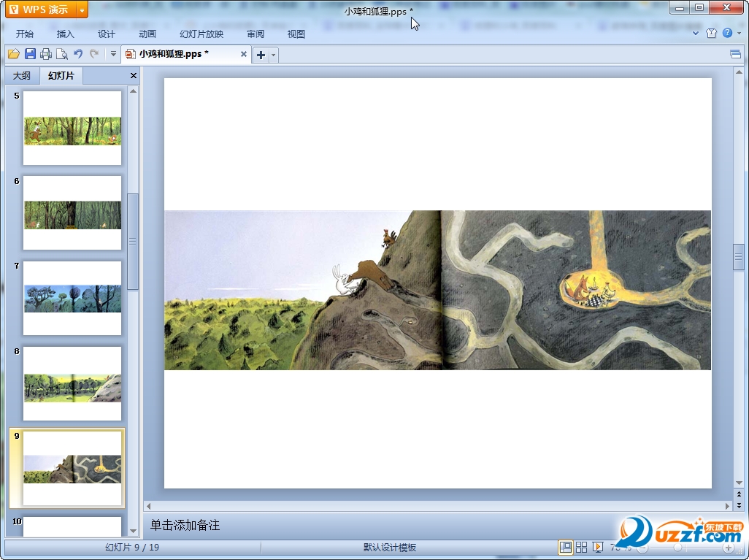Select slide 8 meadow thumbnail

(72, 384)
